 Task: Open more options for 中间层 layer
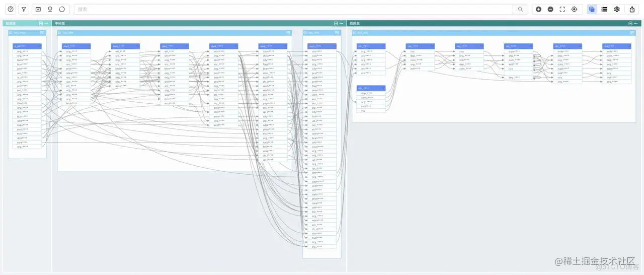click(x=342, y=24)
